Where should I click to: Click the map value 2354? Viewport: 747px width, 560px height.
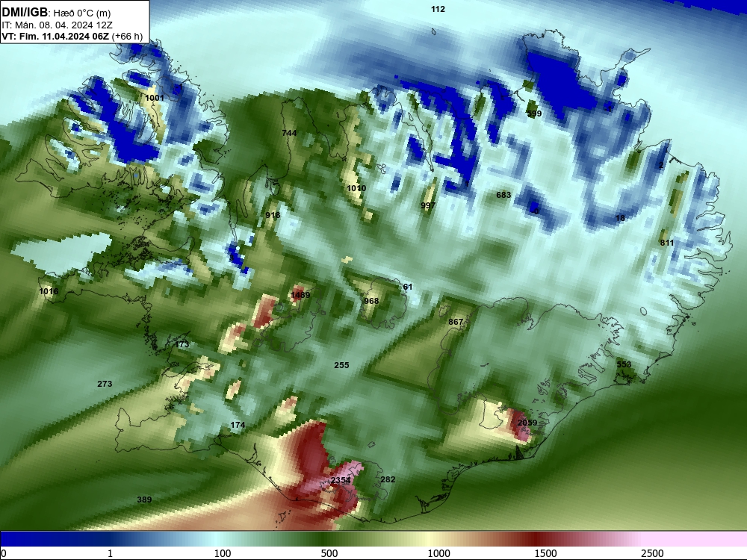click(341, 480)
